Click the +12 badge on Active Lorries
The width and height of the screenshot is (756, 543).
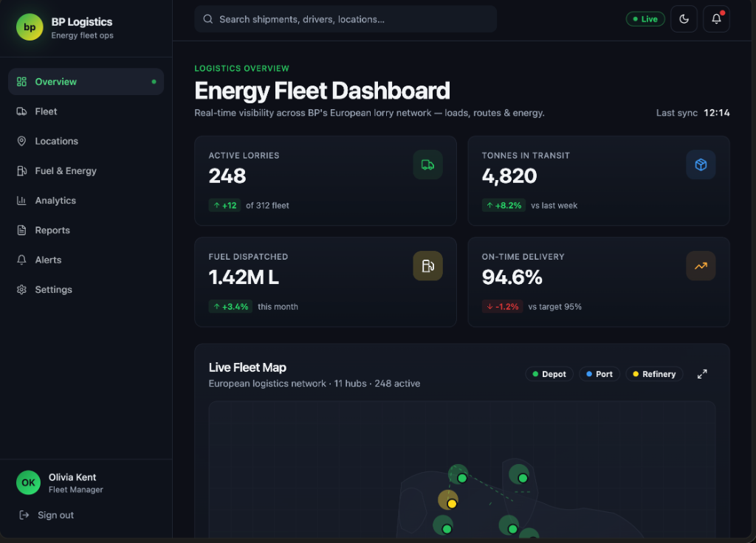tap(224, 205)
